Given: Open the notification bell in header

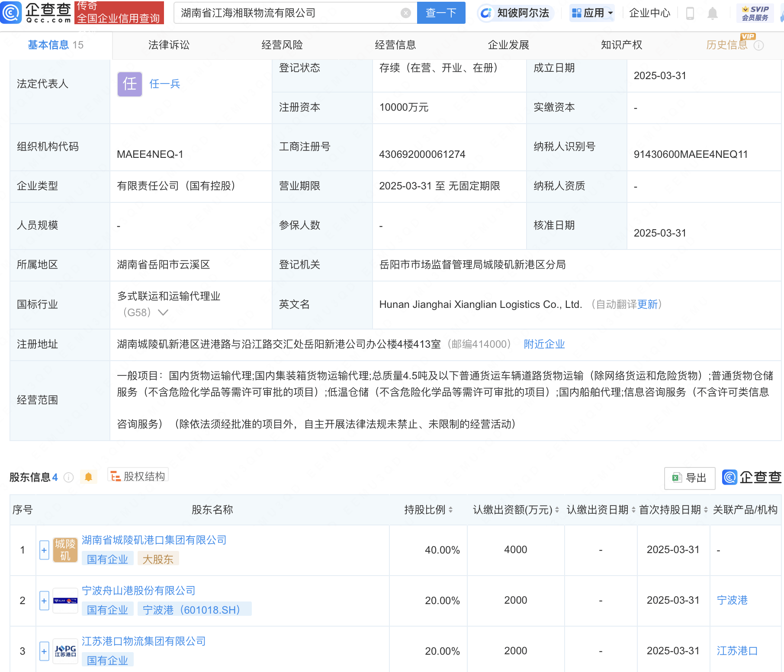Looking at the screenshot, I should 712,13.
